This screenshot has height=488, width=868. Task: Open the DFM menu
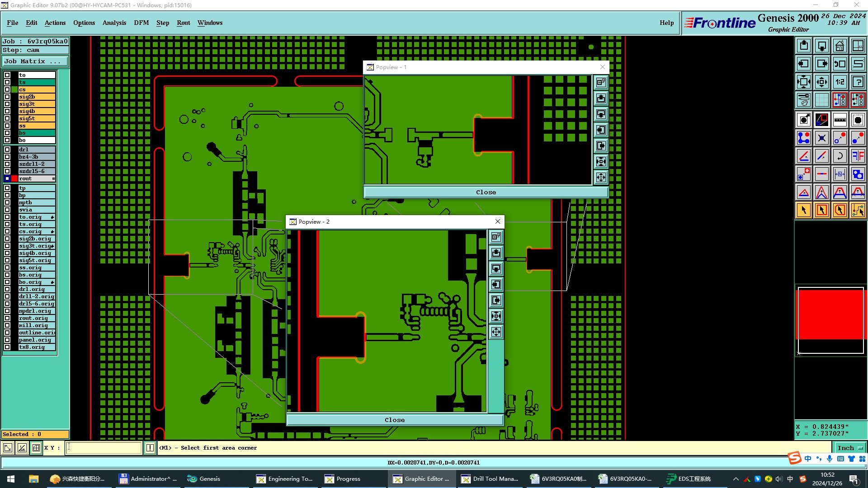point(141,23)
